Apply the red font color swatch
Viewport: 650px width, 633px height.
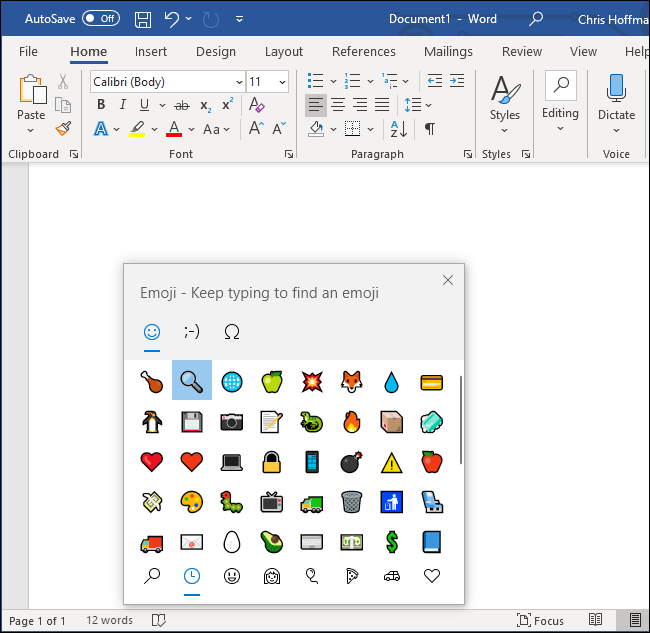[x=174, y=129]
